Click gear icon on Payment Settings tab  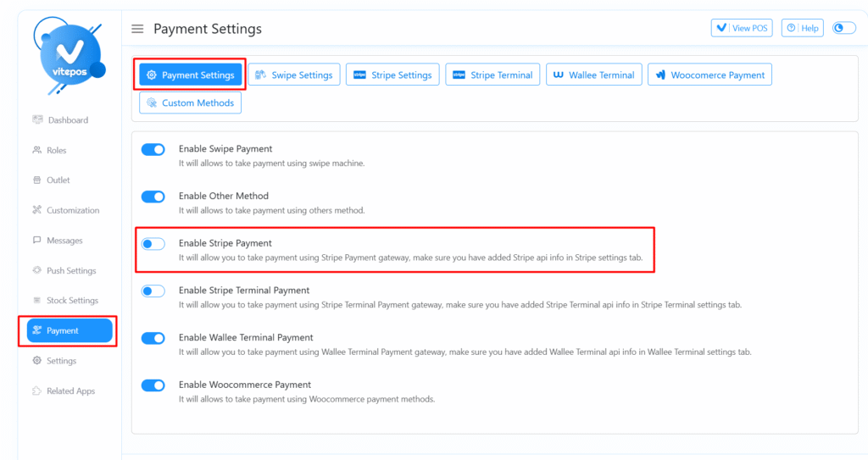(152, 75)
